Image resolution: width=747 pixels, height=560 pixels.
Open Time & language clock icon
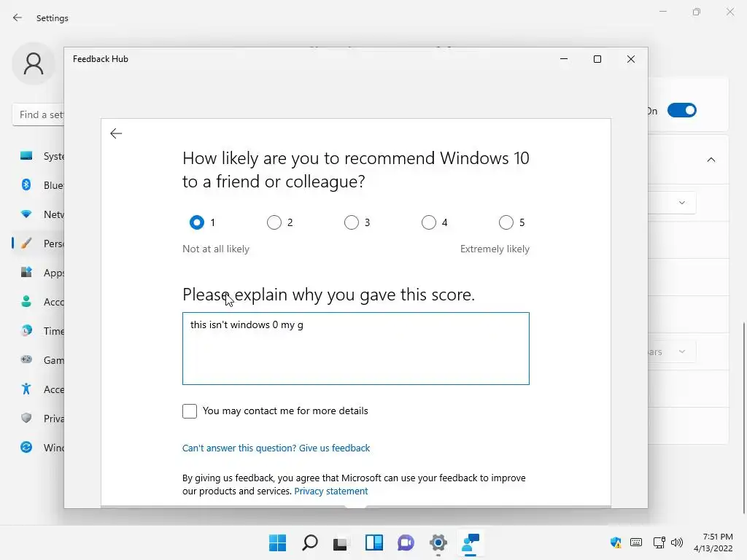point(26,330)
